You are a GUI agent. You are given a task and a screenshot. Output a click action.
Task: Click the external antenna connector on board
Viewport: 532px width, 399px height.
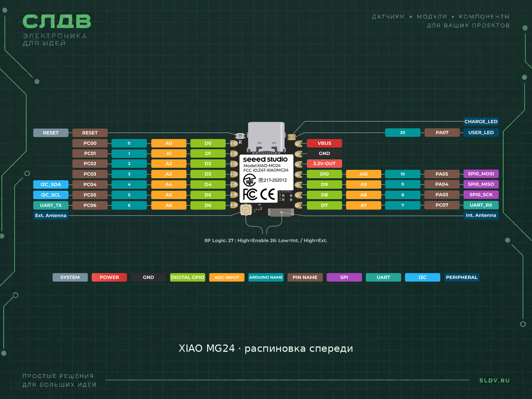[x=246, y=210]
